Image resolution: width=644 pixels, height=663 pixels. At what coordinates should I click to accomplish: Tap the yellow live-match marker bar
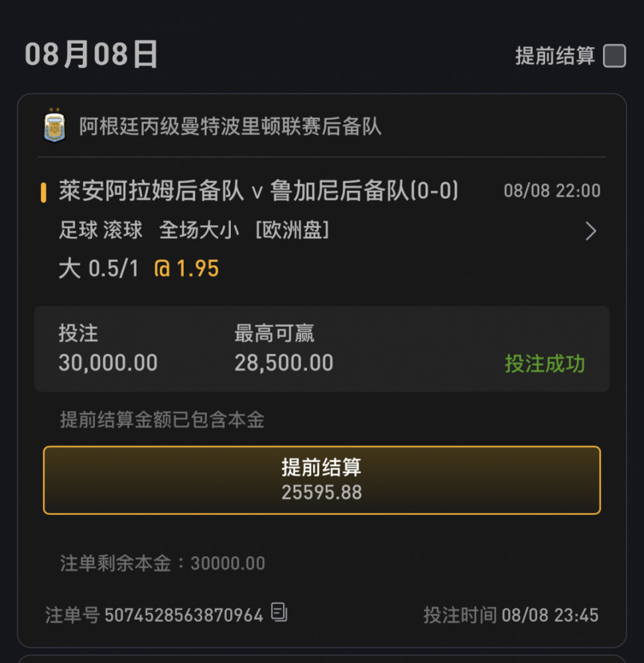(43, 192)
